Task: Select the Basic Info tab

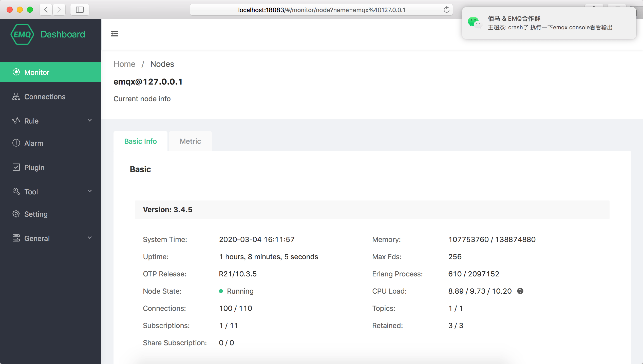Action: [140, 141]
